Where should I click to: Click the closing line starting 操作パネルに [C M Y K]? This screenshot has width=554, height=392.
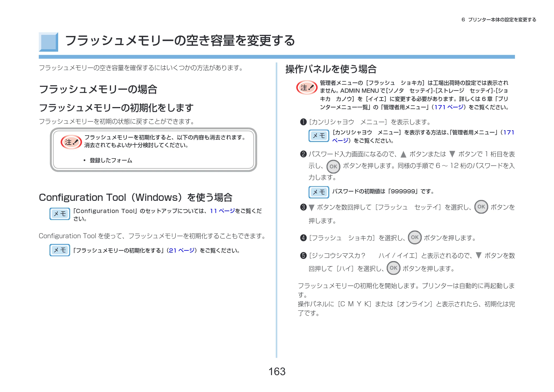406,309
